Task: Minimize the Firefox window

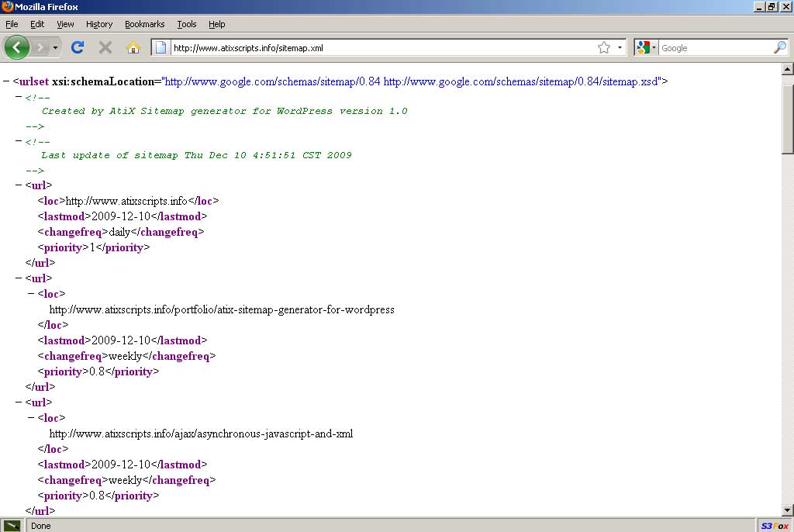Action: pyautogui.click(x=759, y=6)
